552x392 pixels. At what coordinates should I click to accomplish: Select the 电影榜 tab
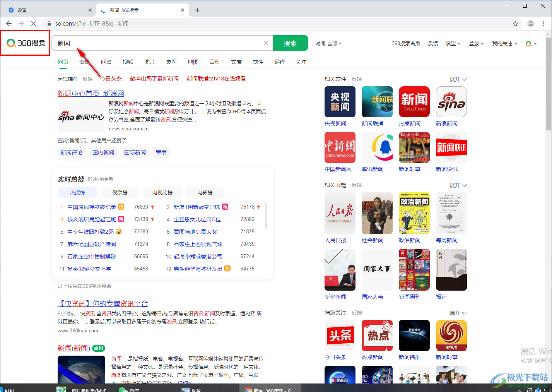(x=205, y=192)
